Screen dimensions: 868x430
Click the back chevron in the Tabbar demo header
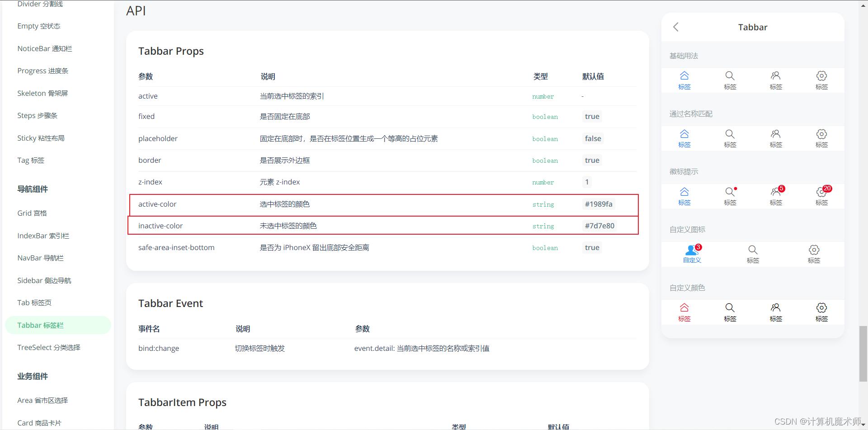675,27
